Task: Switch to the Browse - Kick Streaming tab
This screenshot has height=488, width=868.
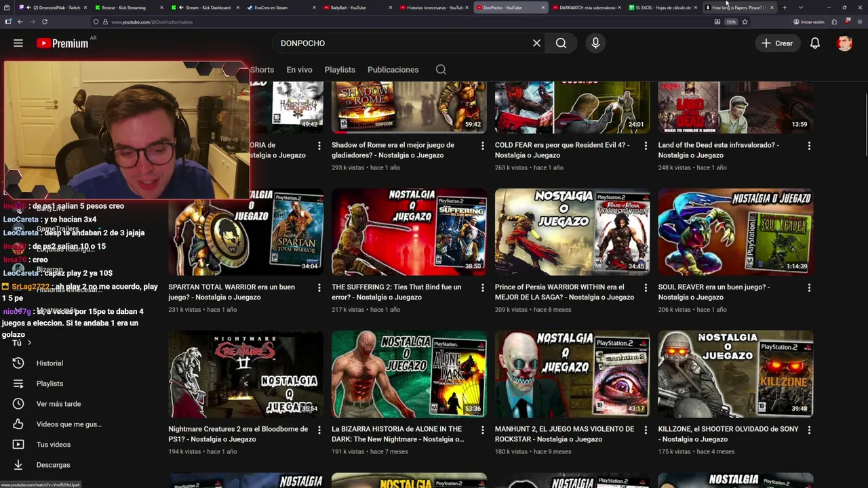Action: tap(128, 7)
